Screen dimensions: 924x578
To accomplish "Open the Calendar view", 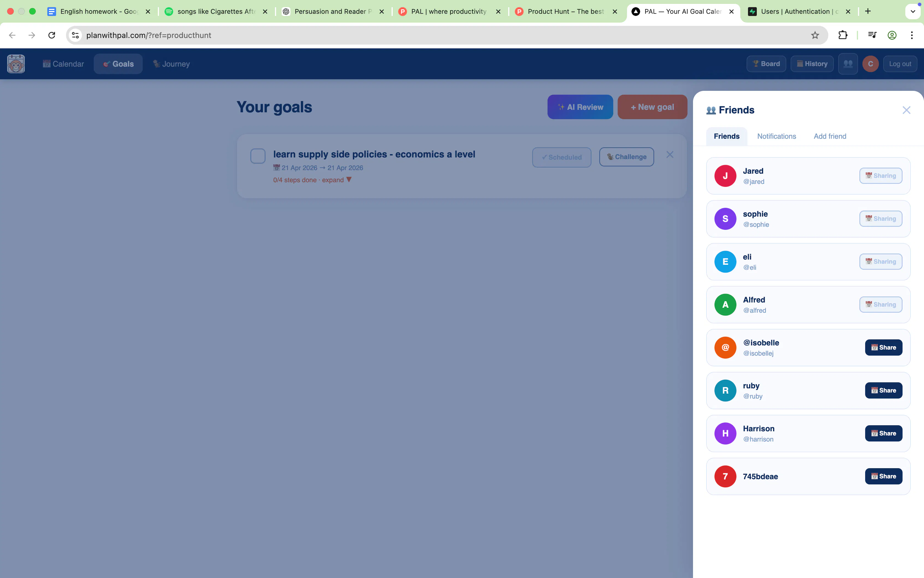I will (63, 64).
